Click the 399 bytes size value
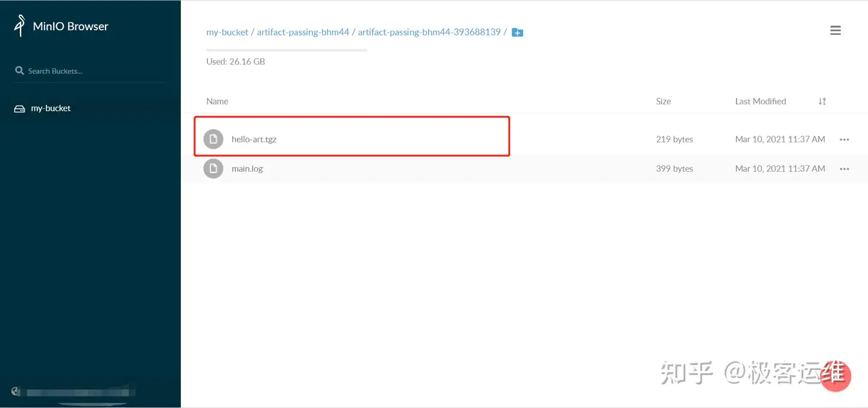 tap(675, 169)
